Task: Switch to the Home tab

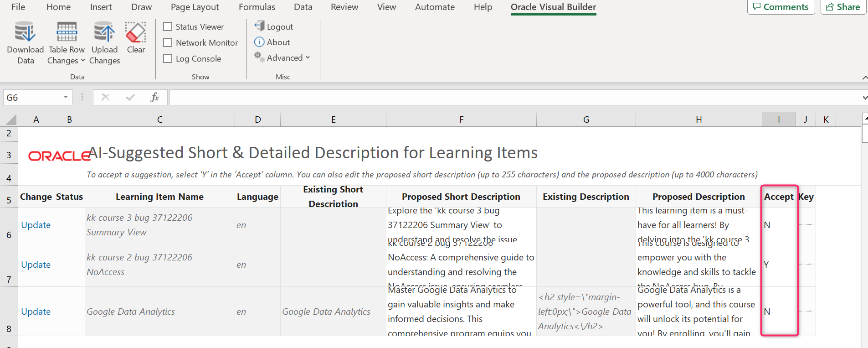Action: point(59,7)
